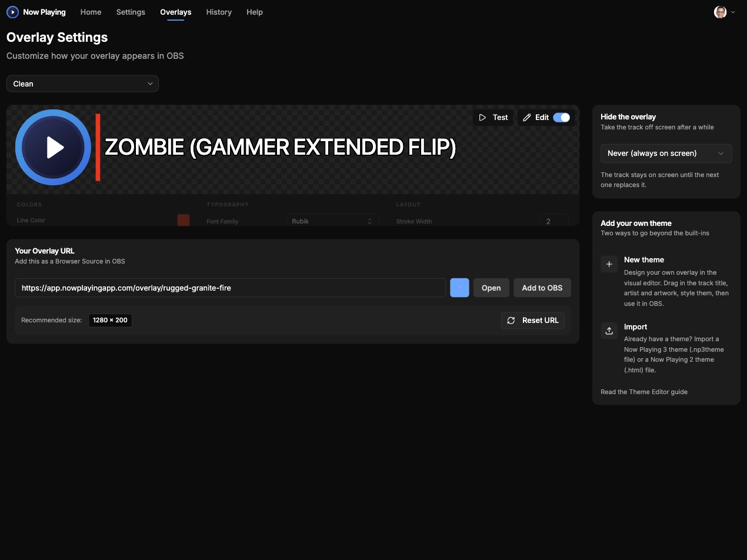Viewport: 747px width, 560px height.
Task: Click the Your Overlay URL heading
Action: pyautogui.click(x=45, y=251)
